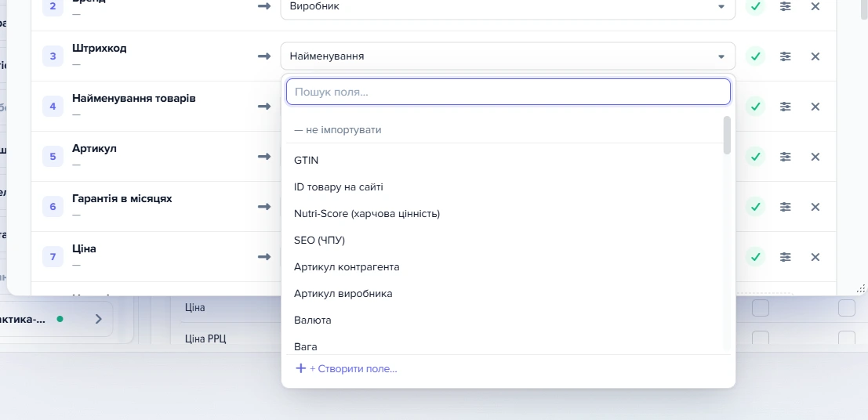Screen dimensions: 868x420
Task: Click the arrow icon in Штрихкод row
Action: [x=264, y=56]
